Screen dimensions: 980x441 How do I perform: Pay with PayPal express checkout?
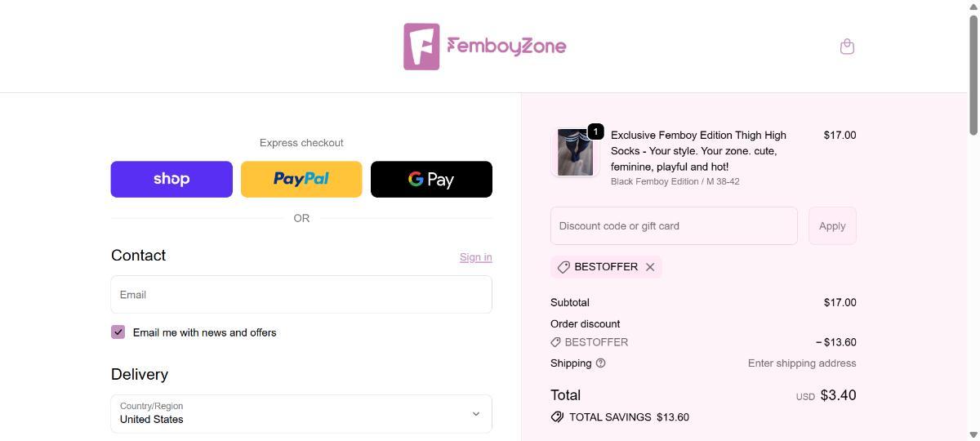[x=301, y=179]
